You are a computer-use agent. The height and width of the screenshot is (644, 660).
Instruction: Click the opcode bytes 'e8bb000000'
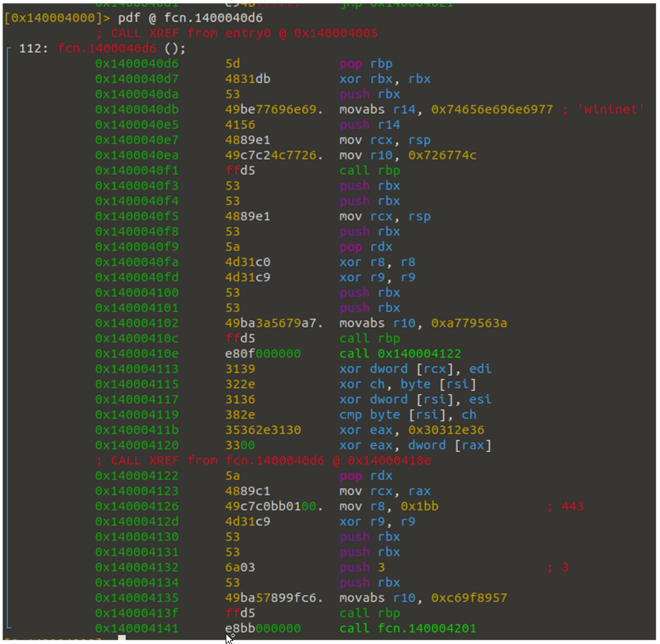tap(263, 628)
